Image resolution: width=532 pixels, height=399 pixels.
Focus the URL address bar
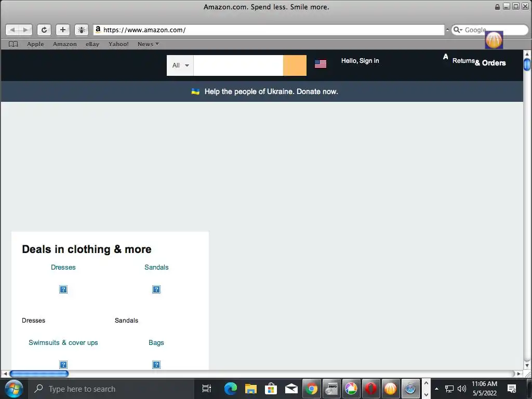[268, 30]
